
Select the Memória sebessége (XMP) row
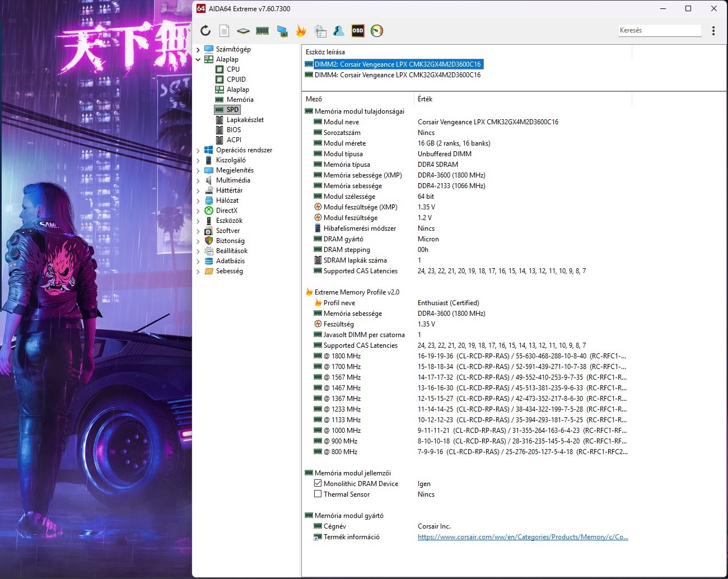[x=466, y=175]
